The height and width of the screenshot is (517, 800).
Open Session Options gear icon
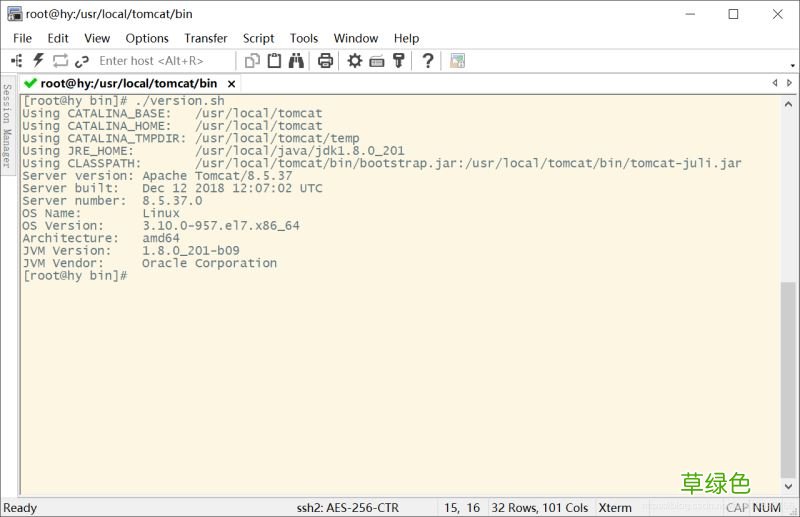[355, 61]
